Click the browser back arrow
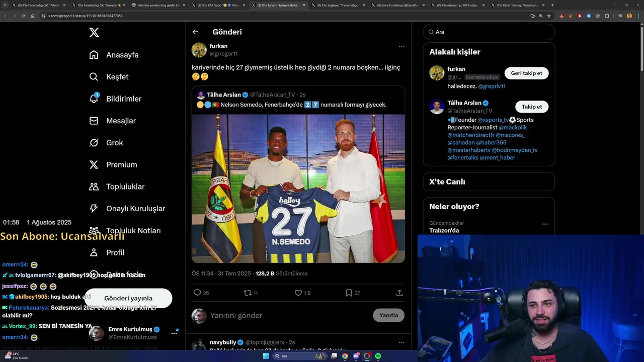 [x=6, y=16]
